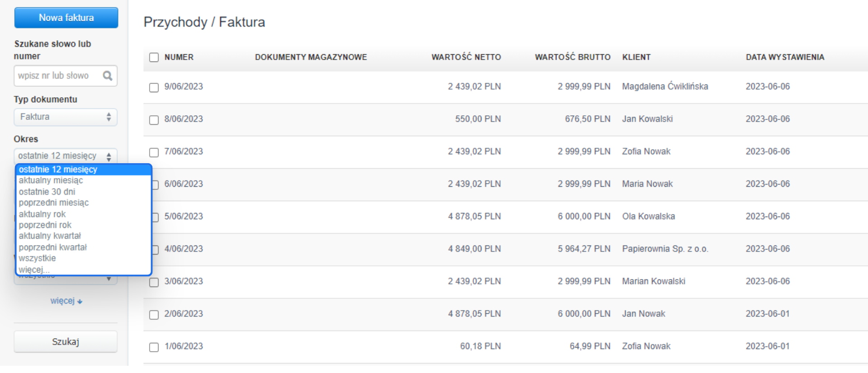868x373 pixels.
Task: Sort by the Data wystawienia column header
Action: coord(785,57)
